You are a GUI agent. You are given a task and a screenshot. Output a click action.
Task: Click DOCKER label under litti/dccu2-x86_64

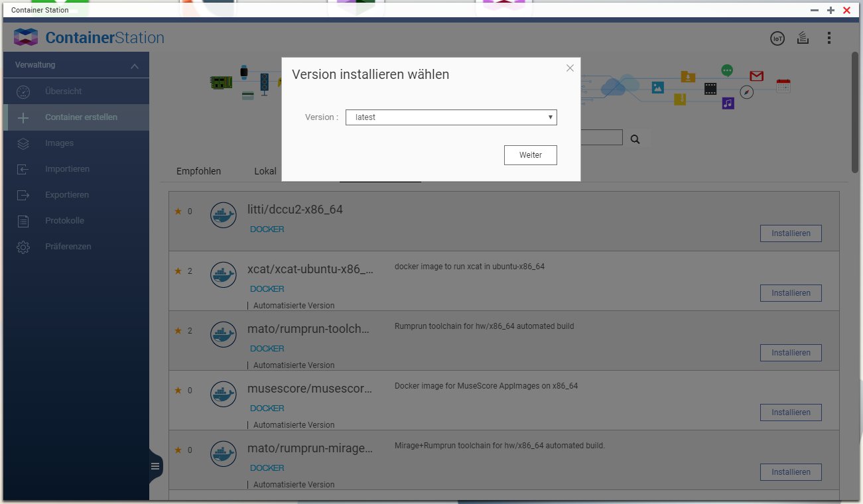(267, 229)
